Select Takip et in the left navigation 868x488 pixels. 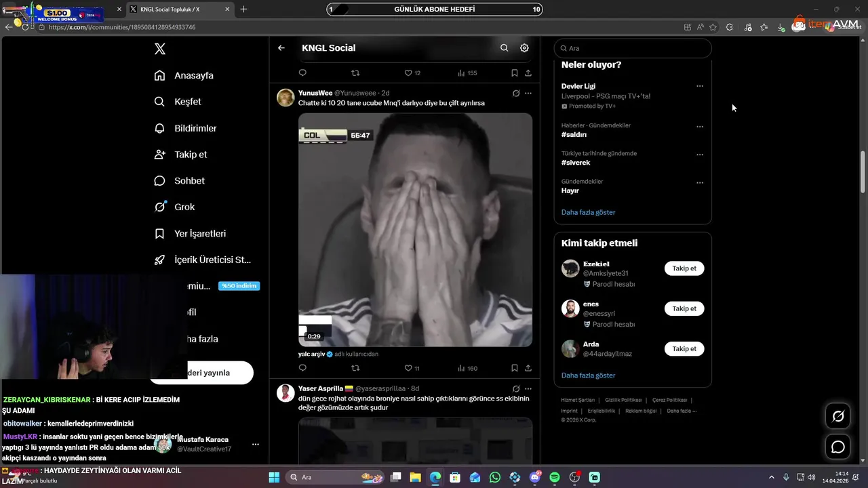tap(180, 155)
